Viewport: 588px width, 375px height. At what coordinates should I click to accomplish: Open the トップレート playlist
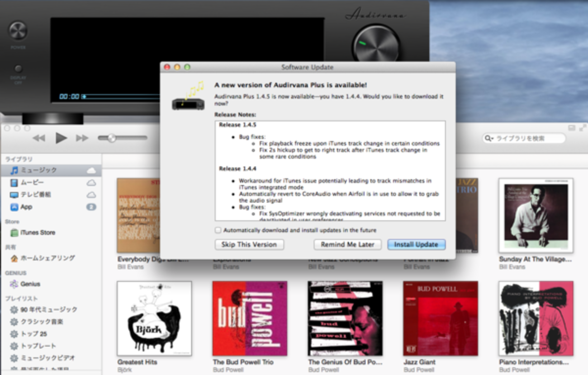(x=51, y=346)
